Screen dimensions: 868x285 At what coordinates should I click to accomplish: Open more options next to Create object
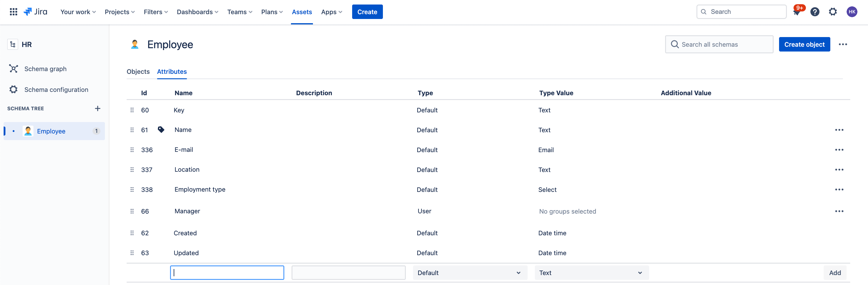pyautogui.click(x=843, y=45)
